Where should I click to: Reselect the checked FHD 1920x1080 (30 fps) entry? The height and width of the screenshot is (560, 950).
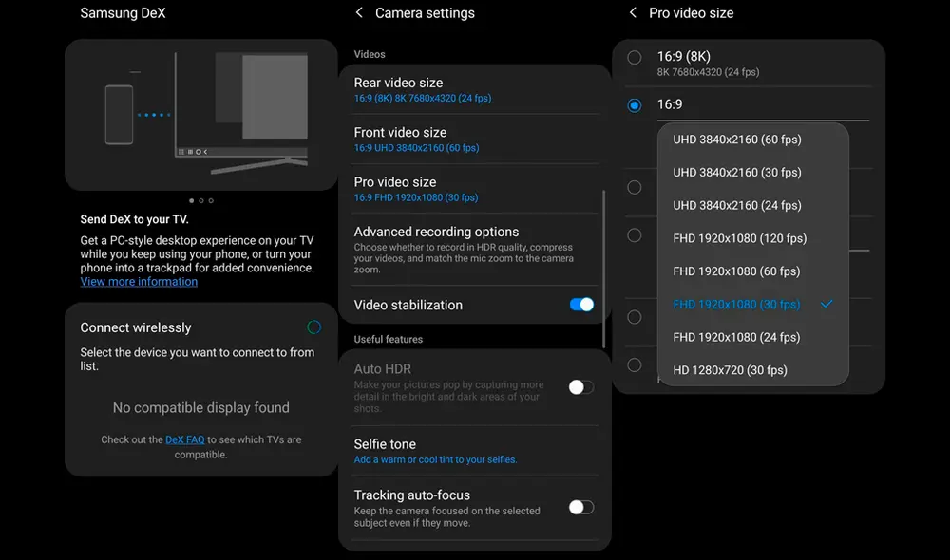pos(736,304)
